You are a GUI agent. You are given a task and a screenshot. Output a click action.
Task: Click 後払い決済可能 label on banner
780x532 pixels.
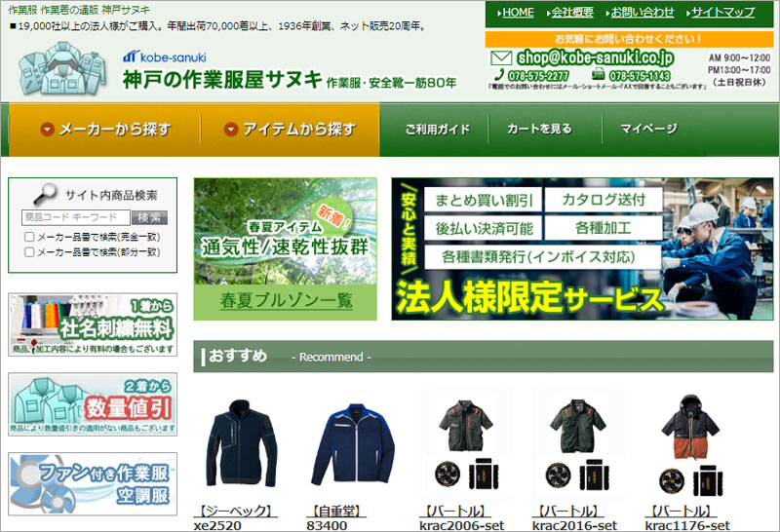click(x=484, y=228)
